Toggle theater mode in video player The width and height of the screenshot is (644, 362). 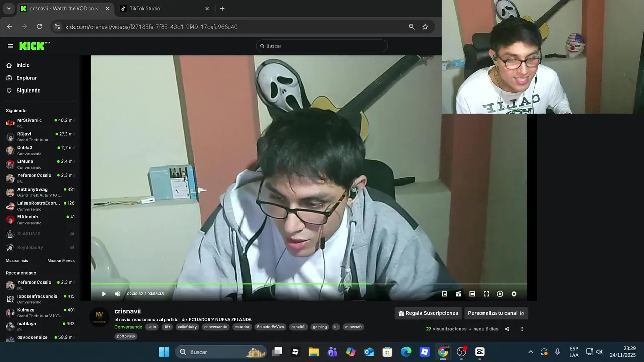tap(472, 294)
